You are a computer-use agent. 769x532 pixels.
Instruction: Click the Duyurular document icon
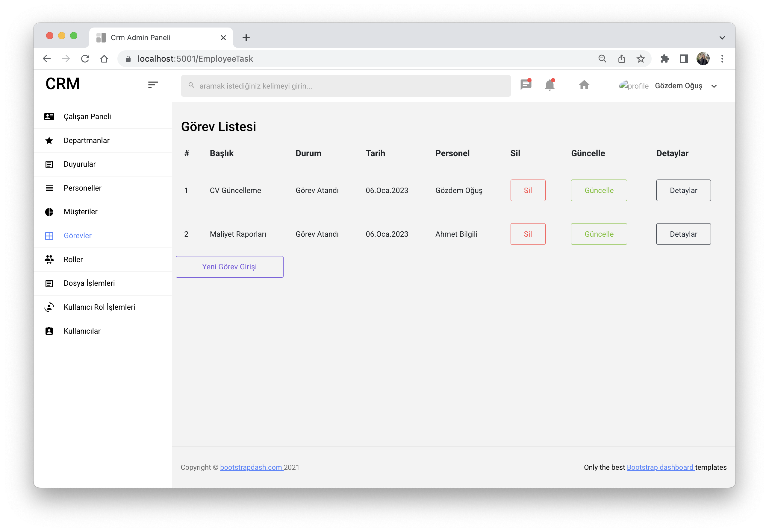(x=49, y=164)
